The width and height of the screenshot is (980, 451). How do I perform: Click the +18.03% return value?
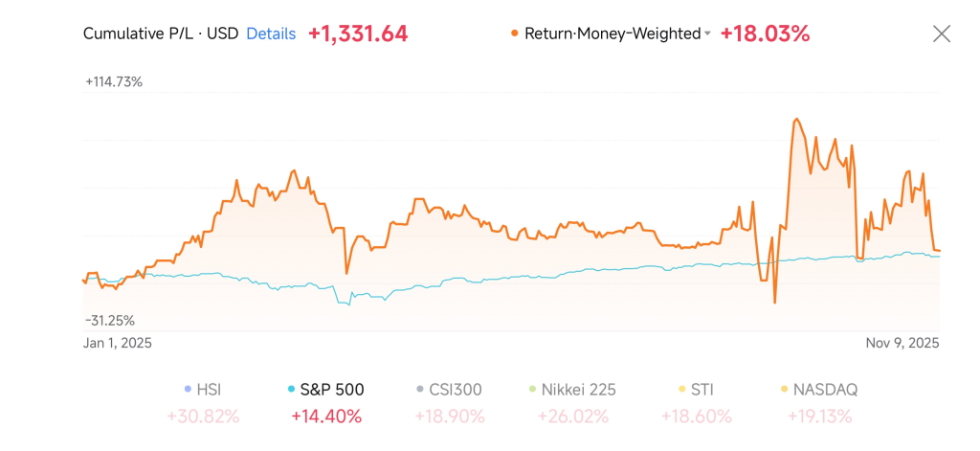(x=765, y=34)
